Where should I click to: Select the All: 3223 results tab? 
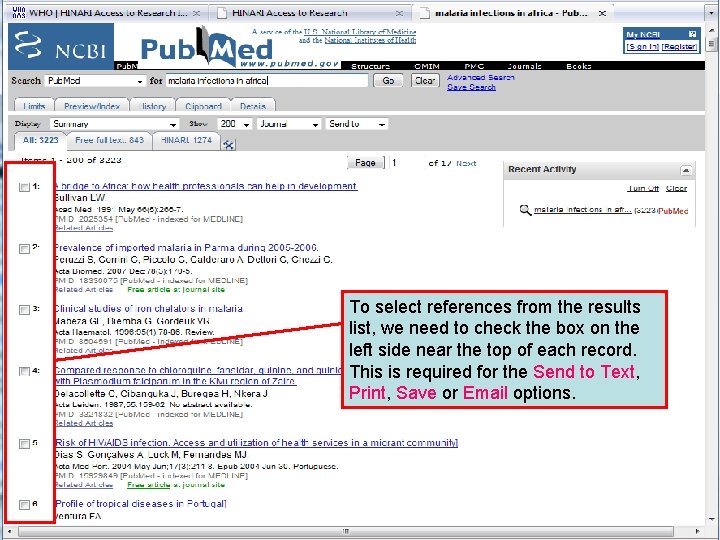tap(40, 141)
